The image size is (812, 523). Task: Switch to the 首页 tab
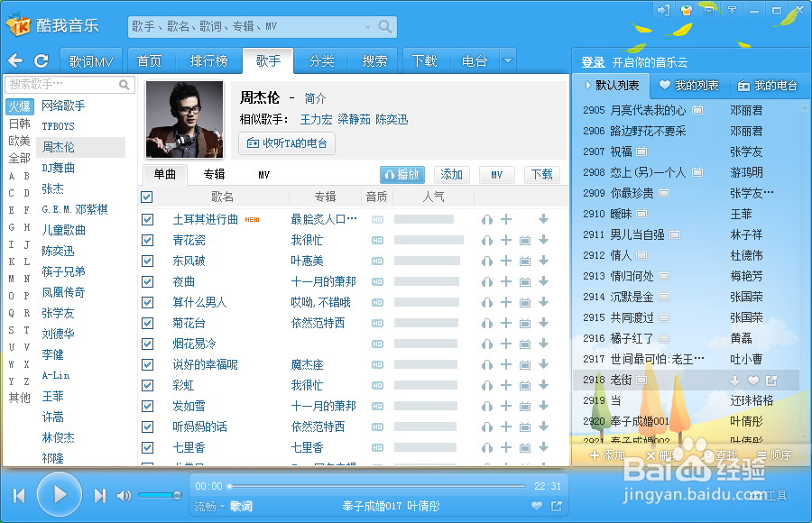click(149, 61)
